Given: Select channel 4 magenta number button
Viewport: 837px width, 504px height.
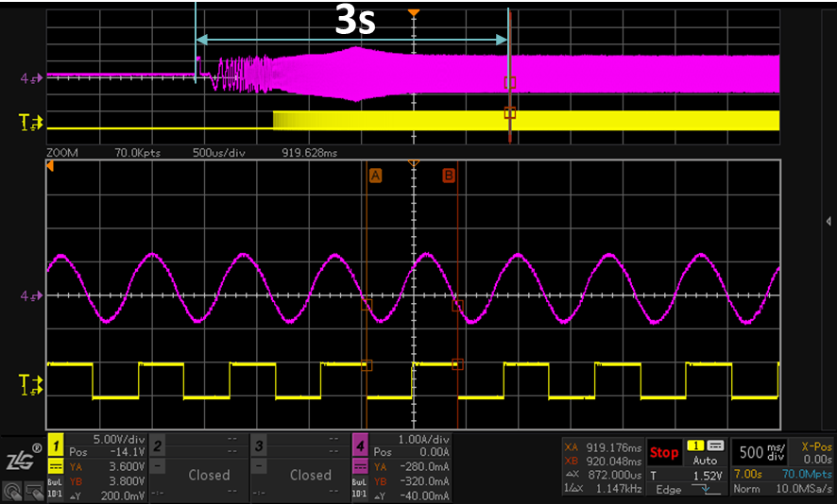Looking at the screenshot, I should [360, 445].
